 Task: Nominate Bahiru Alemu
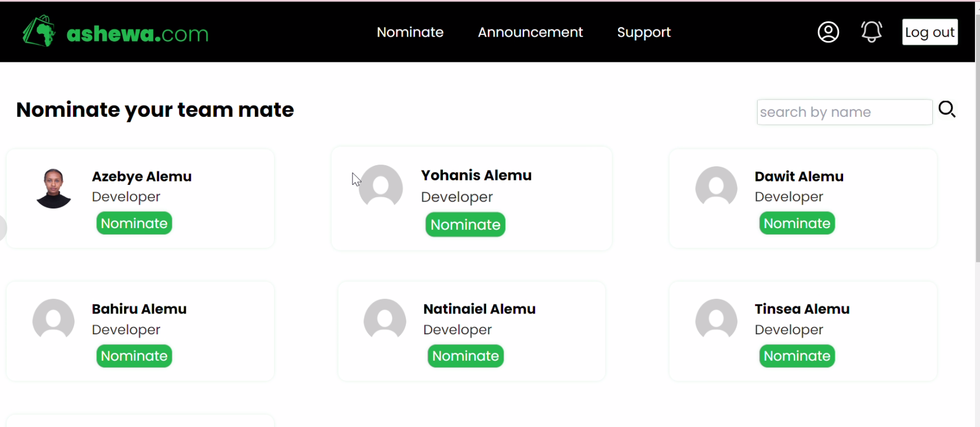(x=134, y=356)
